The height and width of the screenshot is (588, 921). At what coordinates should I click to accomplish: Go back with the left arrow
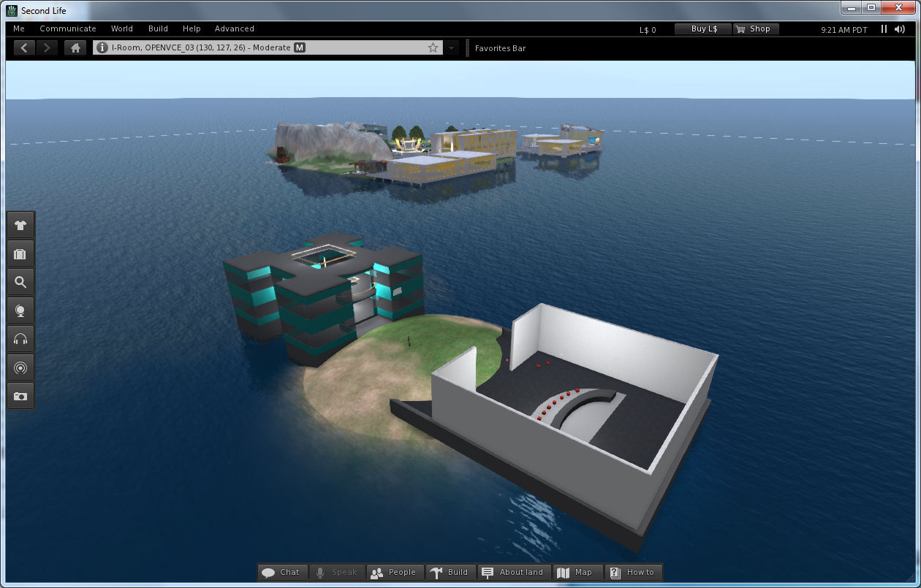25,47
